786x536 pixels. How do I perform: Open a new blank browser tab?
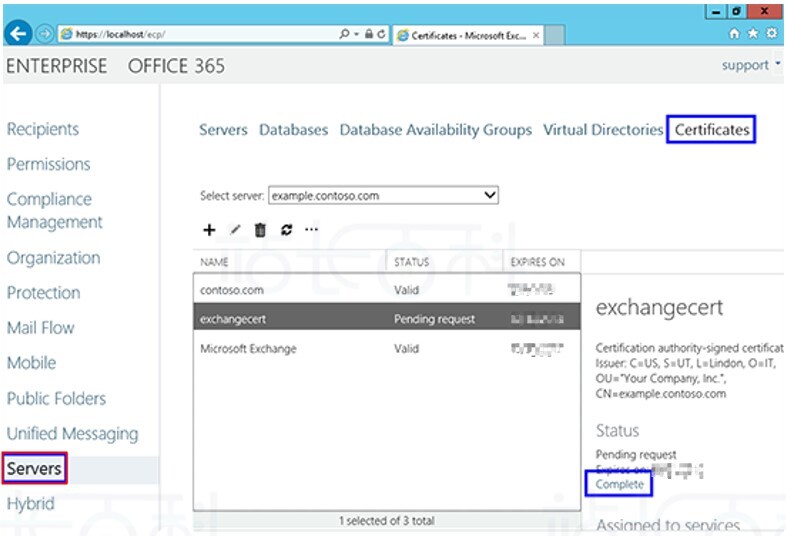point(555,35)
